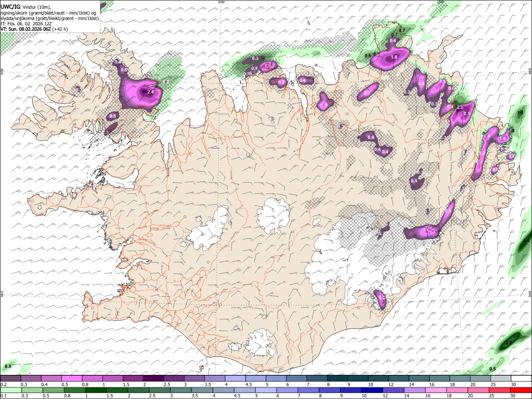Click the '2.8' precipitation value on the east coast
Viewport: 532px width, 399px height.
tap(460, 108)
